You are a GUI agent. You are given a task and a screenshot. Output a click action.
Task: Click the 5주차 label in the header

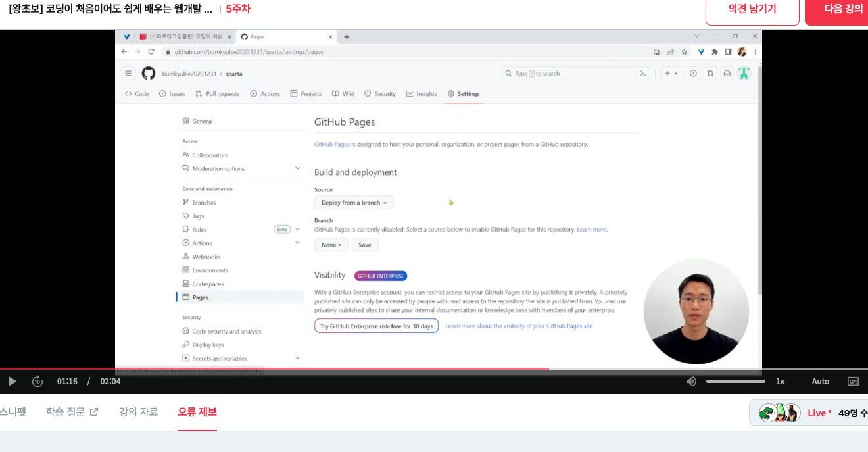pos(238,9)
